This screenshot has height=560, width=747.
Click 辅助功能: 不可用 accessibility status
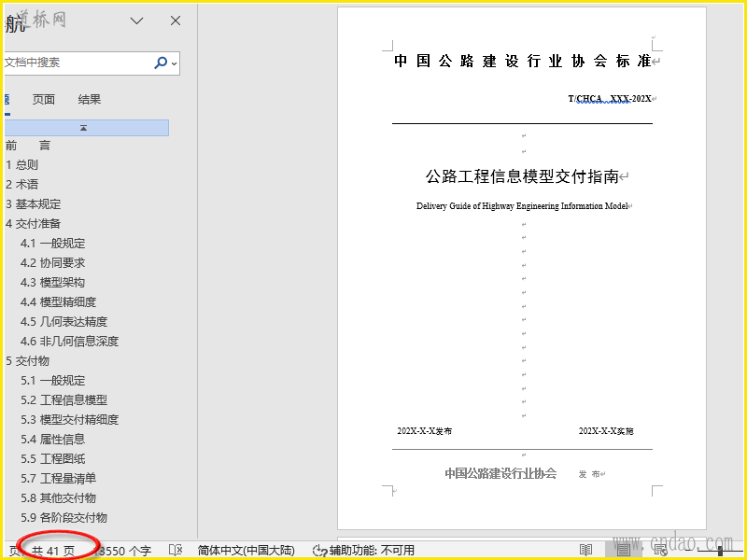coord(363,551)
